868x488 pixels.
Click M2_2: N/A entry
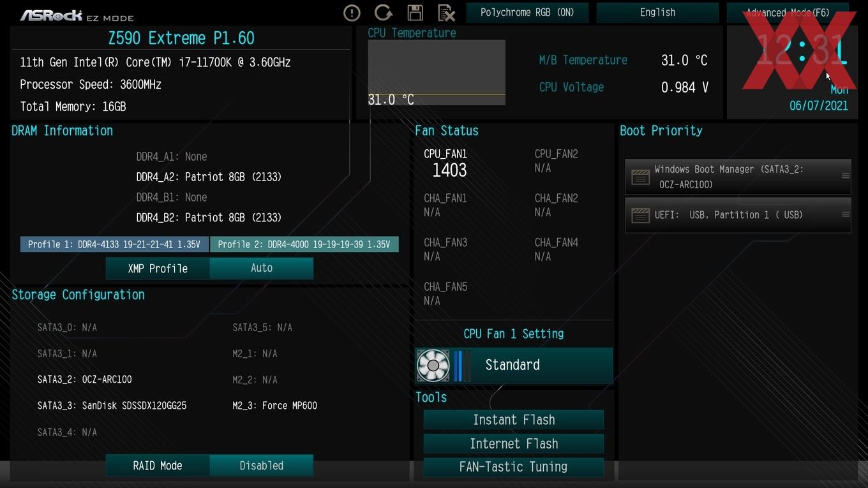[255, 380]
